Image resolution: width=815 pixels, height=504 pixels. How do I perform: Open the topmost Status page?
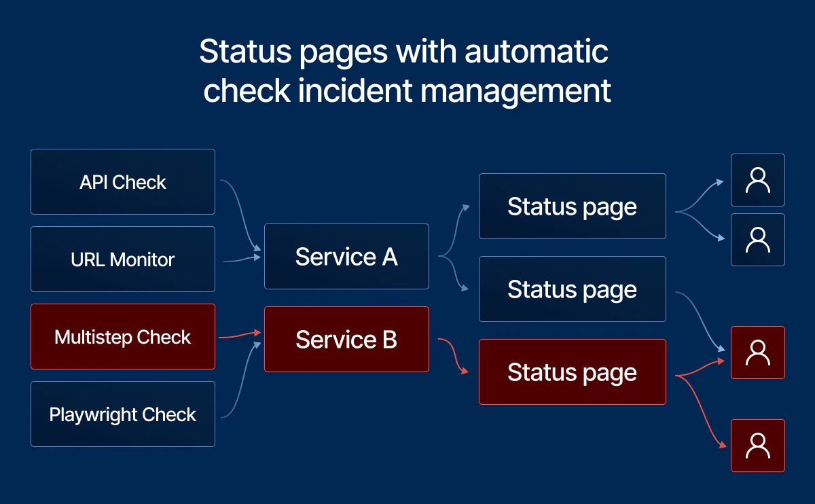point(573,206)
